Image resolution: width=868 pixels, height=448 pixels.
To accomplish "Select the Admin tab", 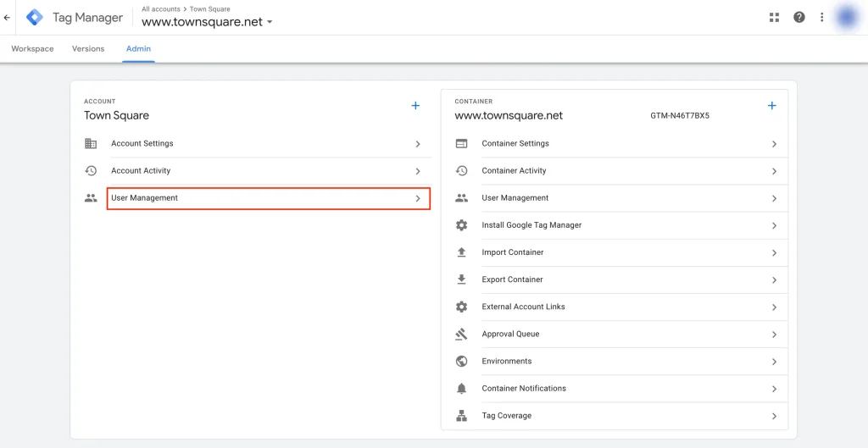I will [138, 48].
